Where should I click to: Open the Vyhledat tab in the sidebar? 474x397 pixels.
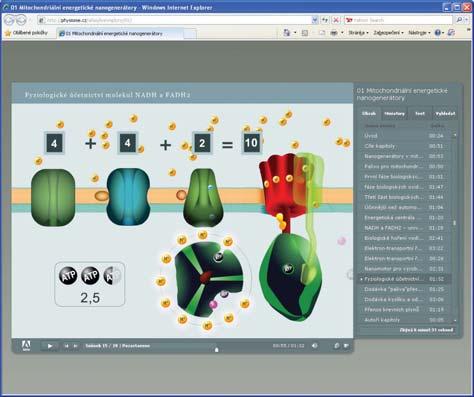coord(445,114)
